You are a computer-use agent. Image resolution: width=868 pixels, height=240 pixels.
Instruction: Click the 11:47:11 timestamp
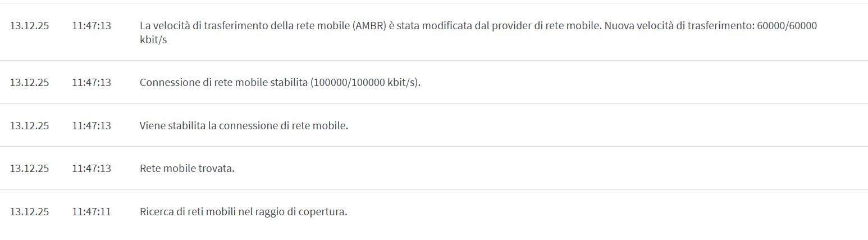pos(92,212)
